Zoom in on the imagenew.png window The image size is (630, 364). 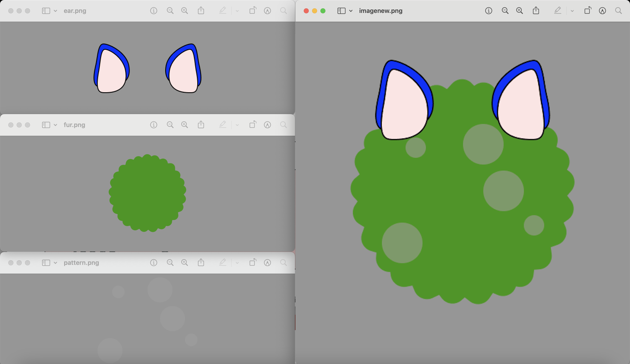(x=520, y=11)
